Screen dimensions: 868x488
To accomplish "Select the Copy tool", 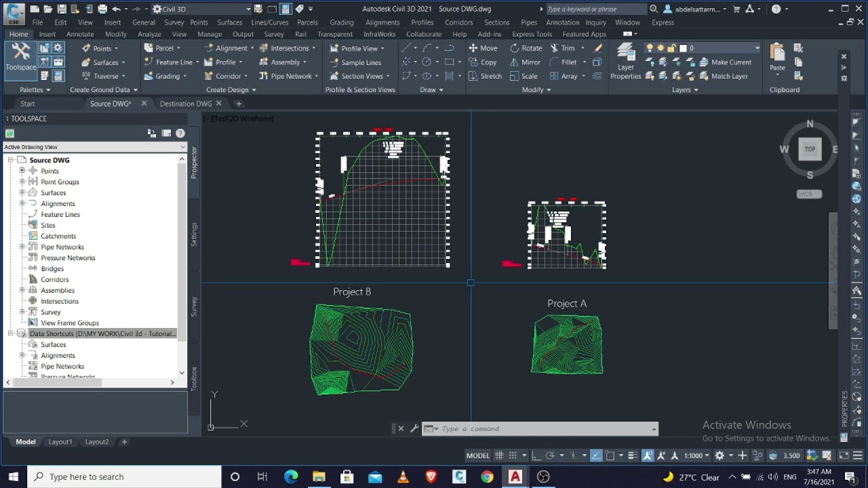I will [482, 62].
